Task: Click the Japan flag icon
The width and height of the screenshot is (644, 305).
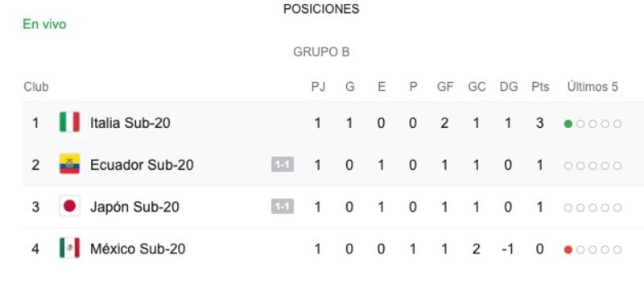Action: pos(69,206)
